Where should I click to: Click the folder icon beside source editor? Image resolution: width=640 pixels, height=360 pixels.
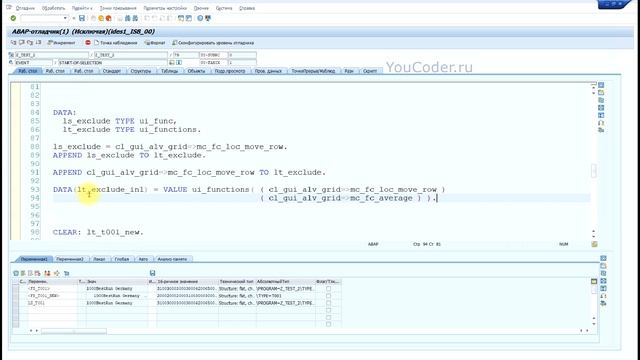601,93
